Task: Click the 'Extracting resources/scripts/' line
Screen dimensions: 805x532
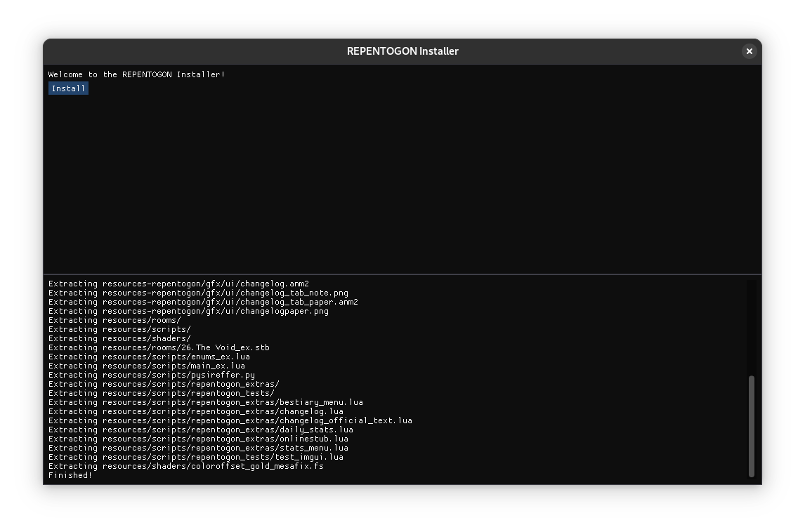Action: click(119, 329)
